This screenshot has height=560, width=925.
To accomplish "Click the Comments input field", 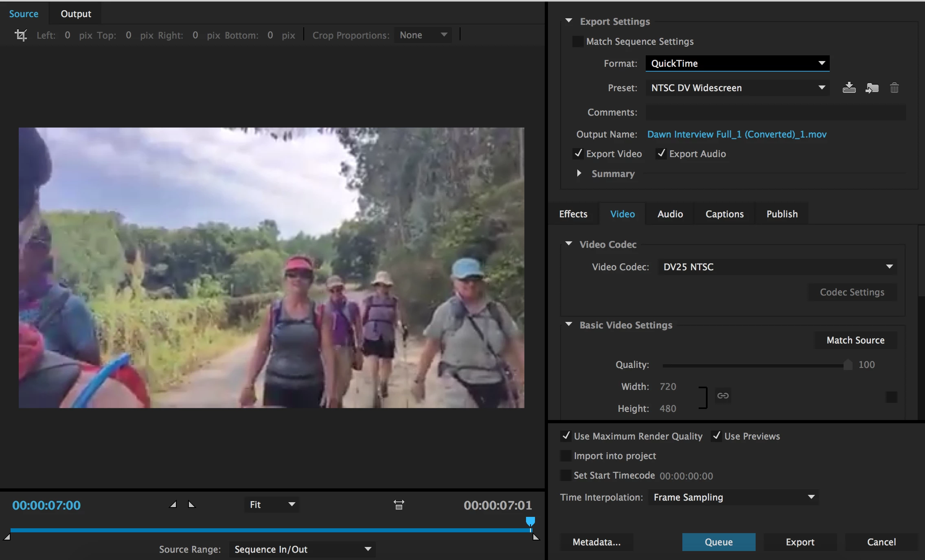I will click(776, 112).
